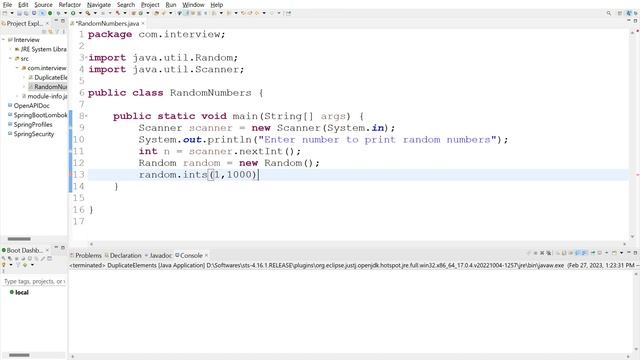Toggle Link with Editor in Project Explorer

[x=51, y=31]
